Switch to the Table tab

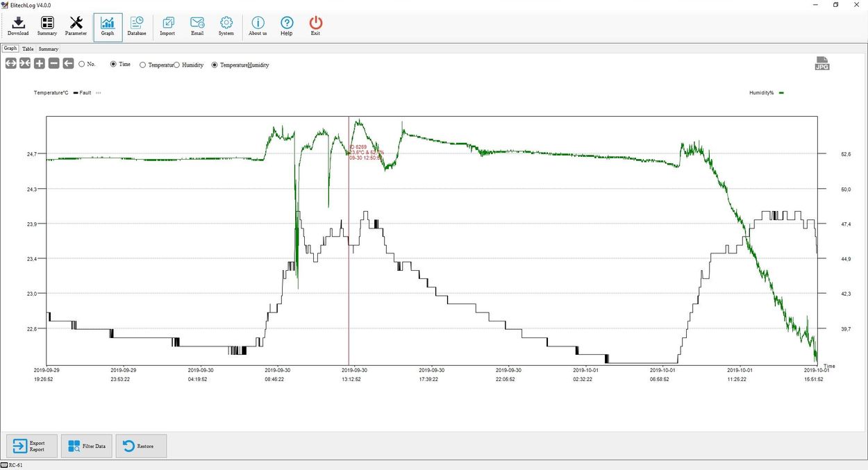[28, 49]
